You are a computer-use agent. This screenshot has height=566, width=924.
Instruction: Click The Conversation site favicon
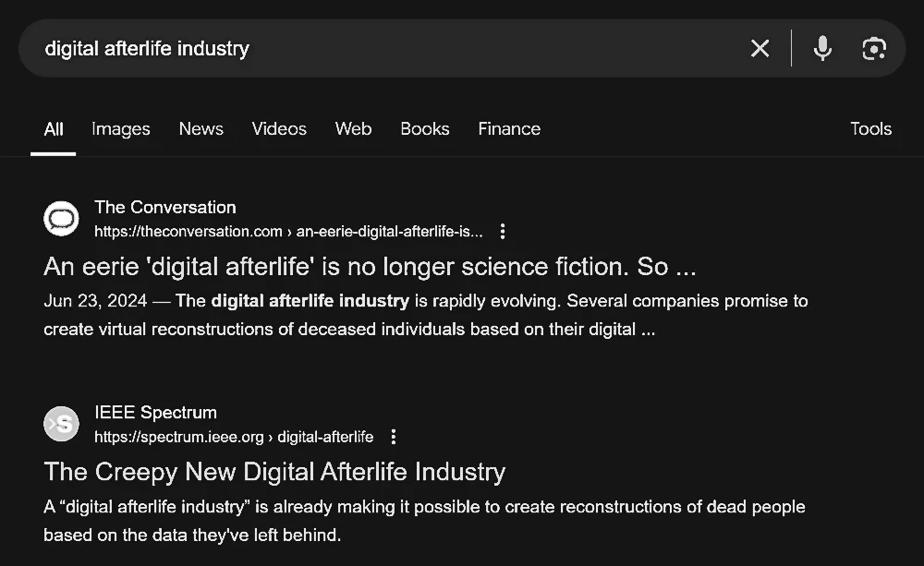(x=61, y=219)
